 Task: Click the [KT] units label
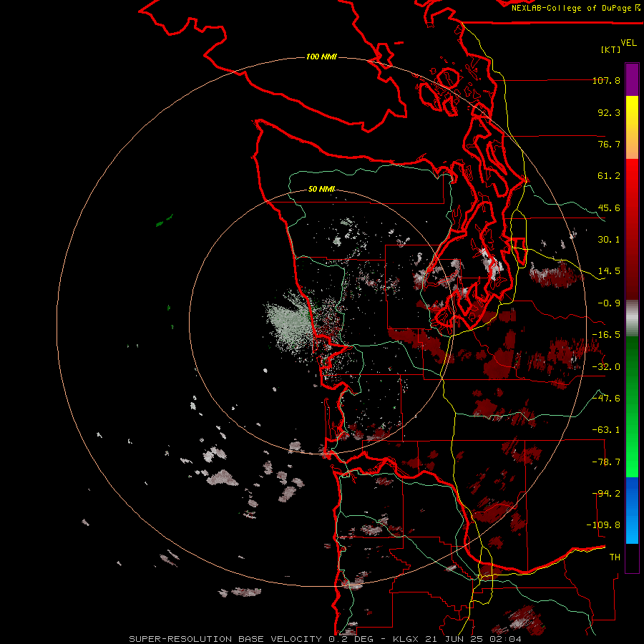click(611, 49)
